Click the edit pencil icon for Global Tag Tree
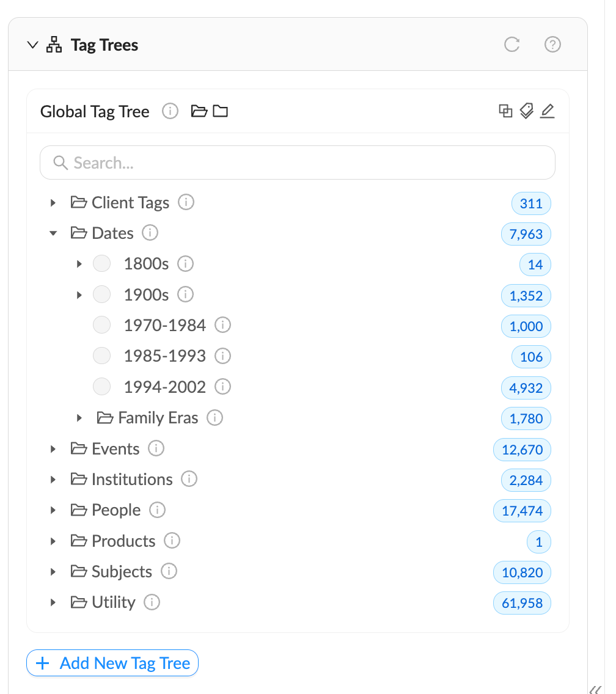The height and width of the screenshot is (694, 616). click(548, 111)
